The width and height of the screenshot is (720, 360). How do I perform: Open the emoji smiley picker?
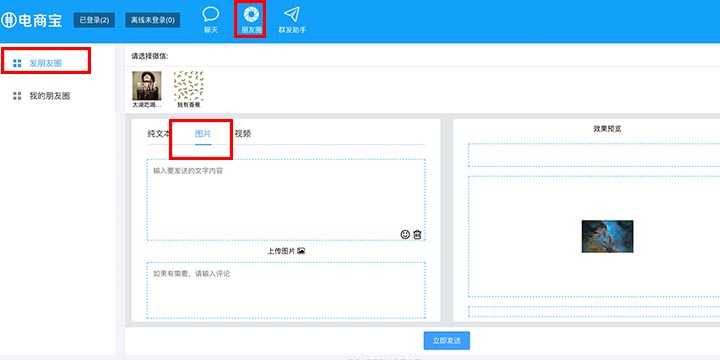tap(405, 234)
